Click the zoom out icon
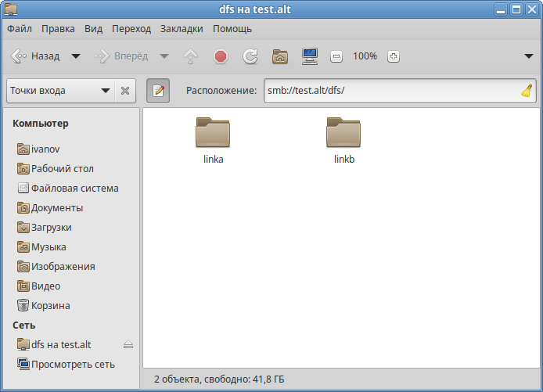Screen dimensions: 543x392 pyautogui.click(x=336, y=56)
